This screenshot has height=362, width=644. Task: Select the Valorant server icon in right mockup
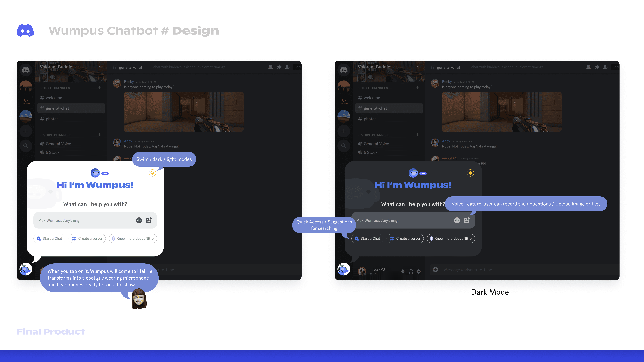pos(344,101)
